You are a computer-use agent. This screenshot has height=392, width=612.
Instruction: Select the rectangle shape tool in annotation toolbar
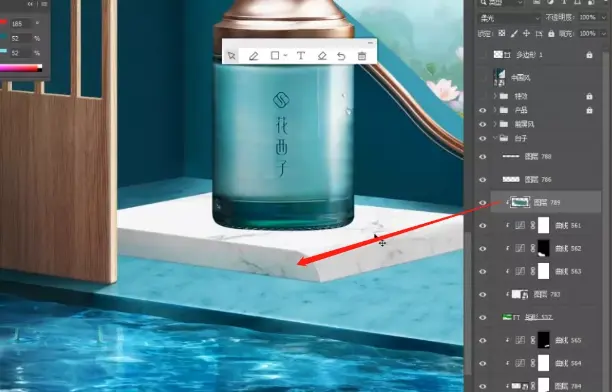tap(275, 55)
